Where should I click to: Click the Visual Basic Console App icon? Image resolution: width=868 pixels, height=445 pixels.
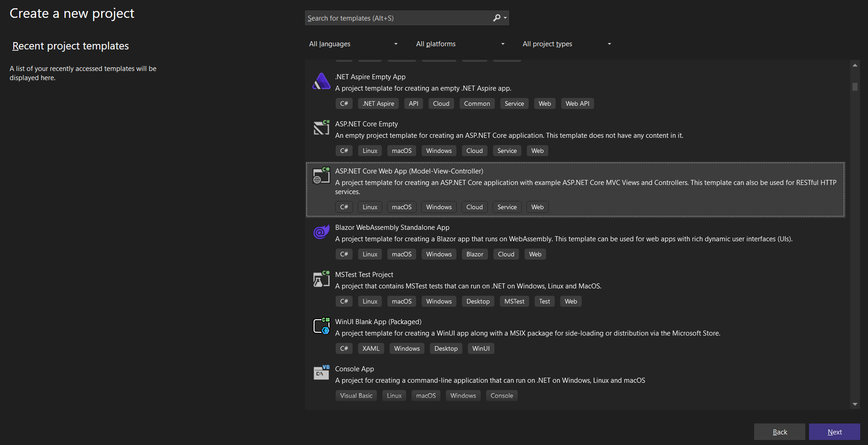coord(321,373)
